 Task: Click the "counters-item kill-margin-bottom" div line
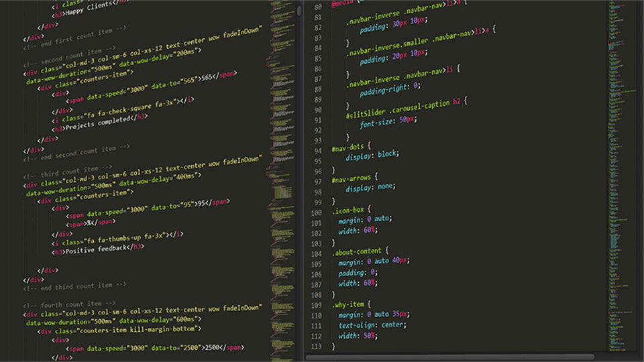point(119,330)
